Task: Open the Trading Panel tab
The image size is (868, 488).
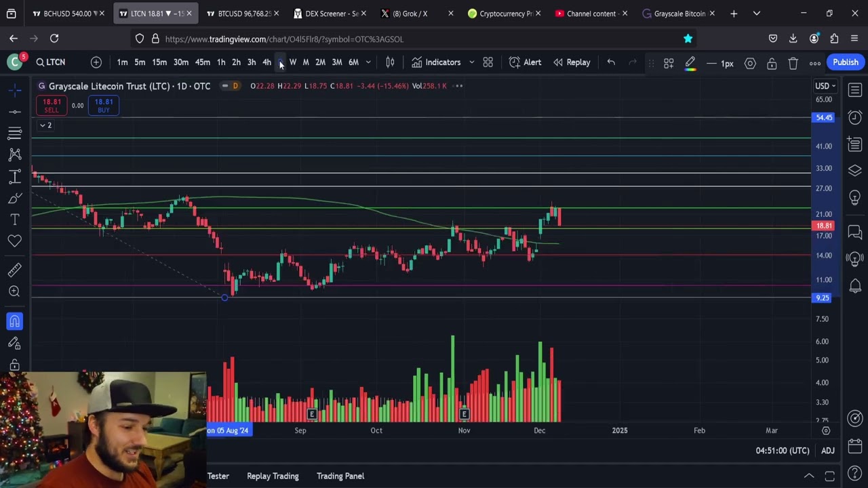Action: pyautogui.click(x=340, y=476)
